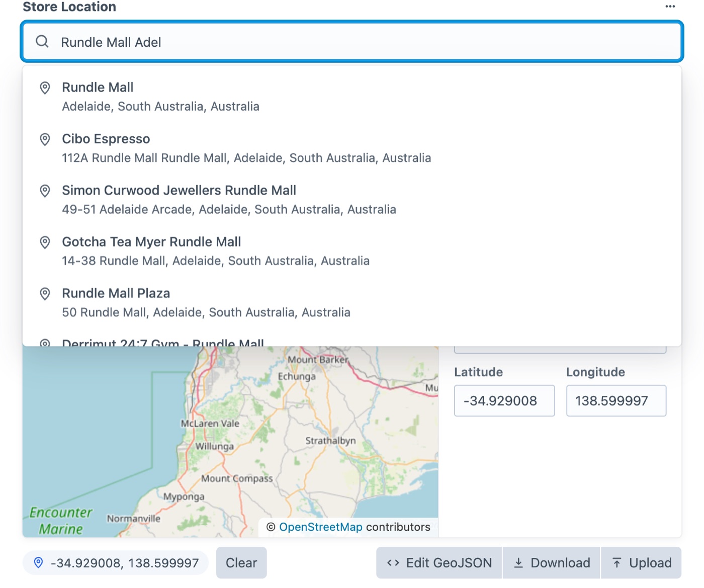The height and width of the screenshot is (588, 704).
Task: Click the Mount Barker label on the map
Action: [318, 360]
